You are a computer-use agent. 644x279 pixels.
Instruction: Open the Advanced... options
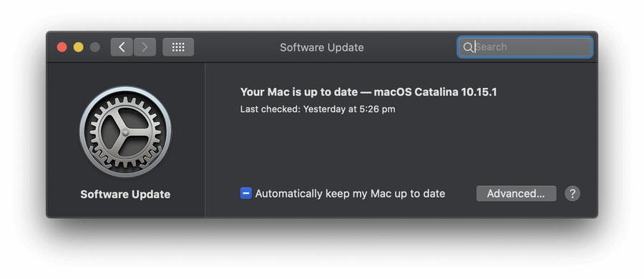(516, 194)
